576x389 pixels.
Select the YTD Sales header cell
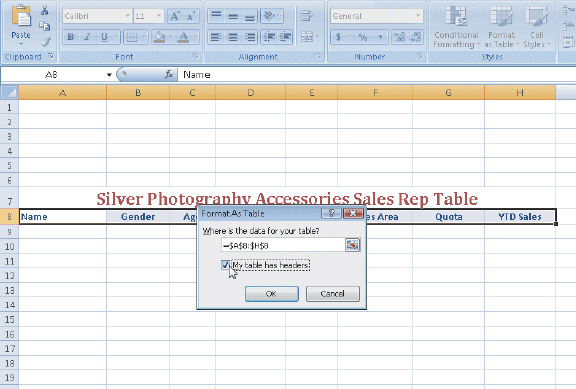click(520, 217)
